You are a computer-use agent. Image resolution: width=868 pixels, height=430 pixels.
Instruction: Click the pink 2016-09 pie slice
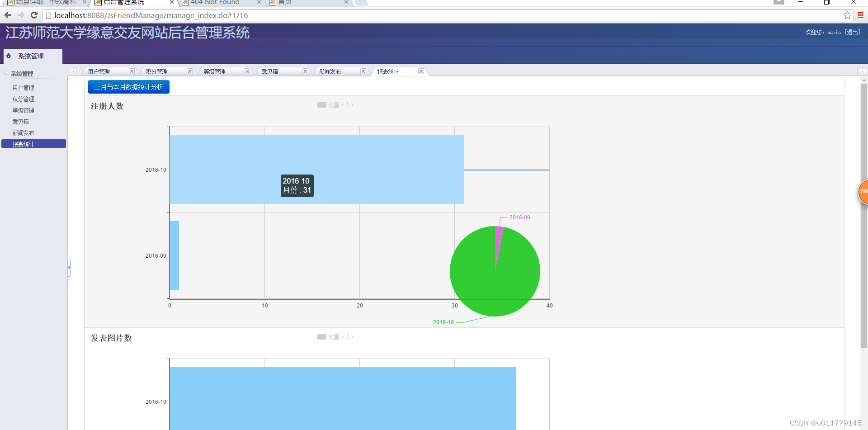499,240
